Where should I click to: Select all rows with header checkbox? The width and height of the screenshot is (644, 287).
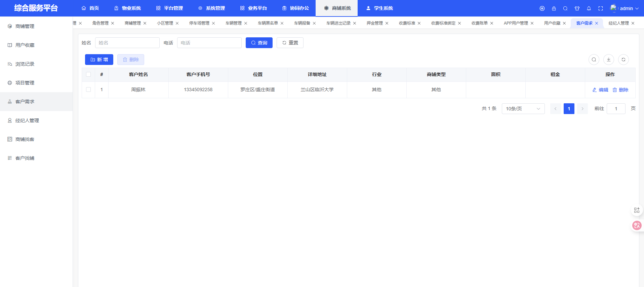tap(88, 74)
